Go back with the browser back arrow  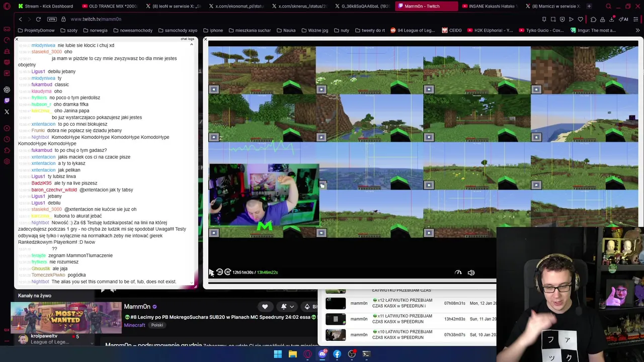[x=20, y=19]
